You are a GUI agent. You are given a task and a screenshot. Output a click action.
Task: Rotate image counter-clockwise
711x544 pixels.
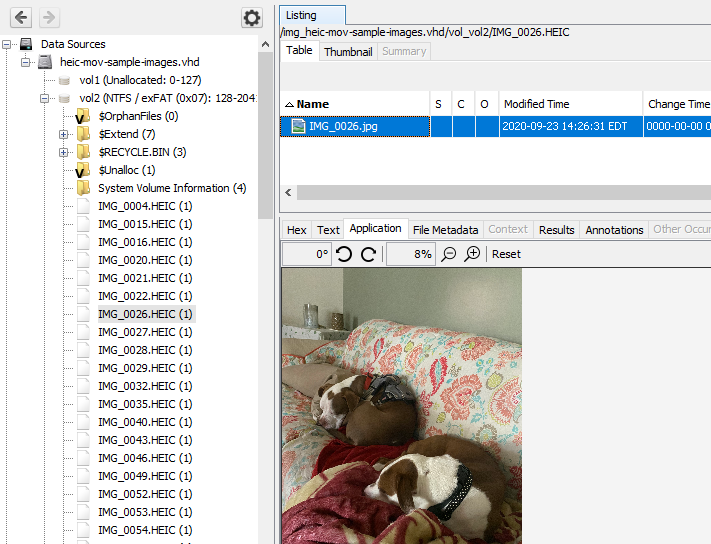[x=344, y=254]
